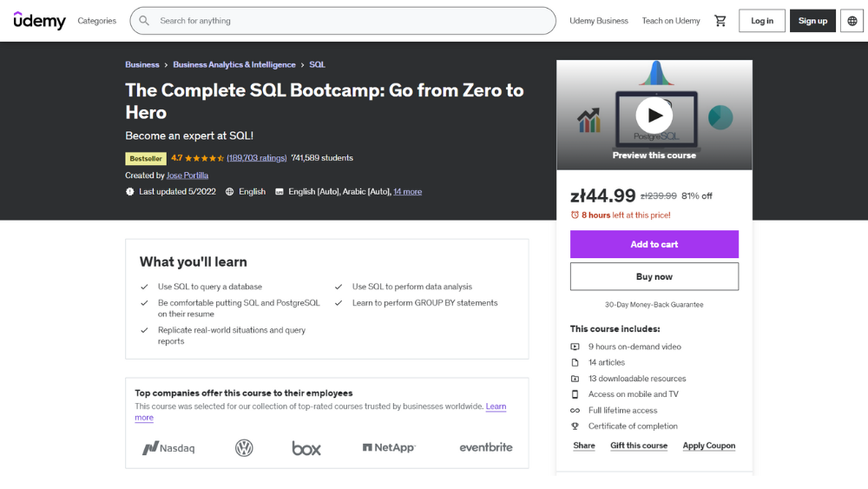The height and width of the screenshot is (489, 868).
Task: Click the globe icon beside English
Action: pos(230,192)
